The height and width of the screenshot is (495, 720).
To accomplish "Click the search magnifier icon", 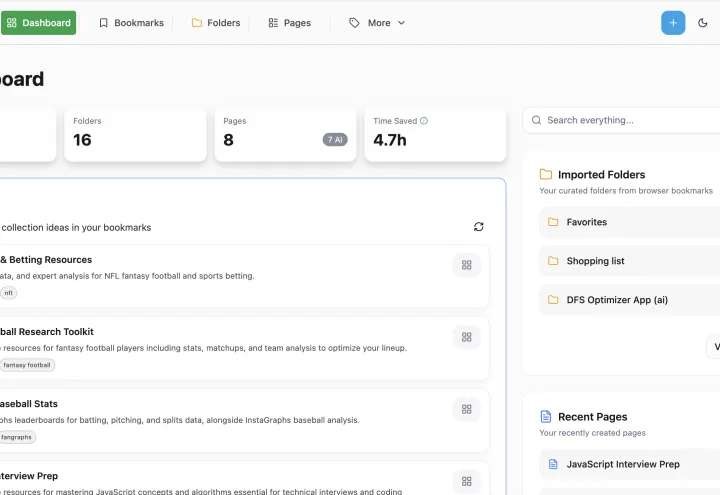I will (x=536, y=120).
